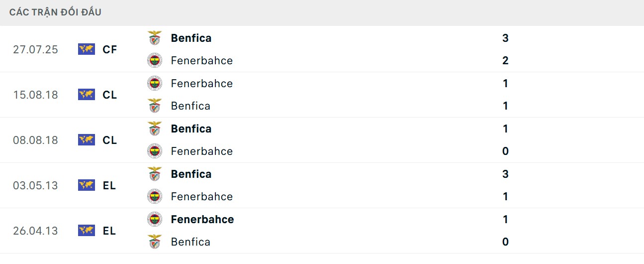Viewport: 644px width, 264px height.
Task: Click Benfica crest in 03.05.13 match
Action: coord(155,174)
